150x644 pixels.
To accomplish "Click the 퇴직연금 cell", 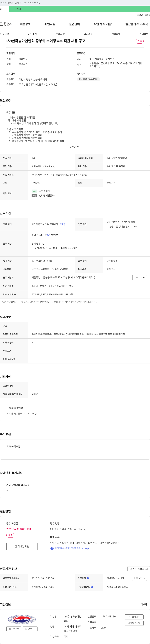I will pos(111,269).
